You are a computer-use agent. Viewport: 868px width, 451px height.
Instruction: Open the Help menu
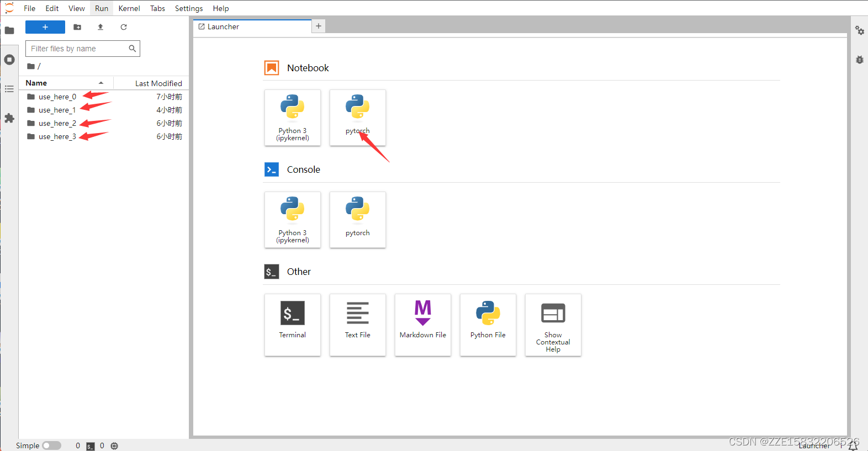(221, 8)
